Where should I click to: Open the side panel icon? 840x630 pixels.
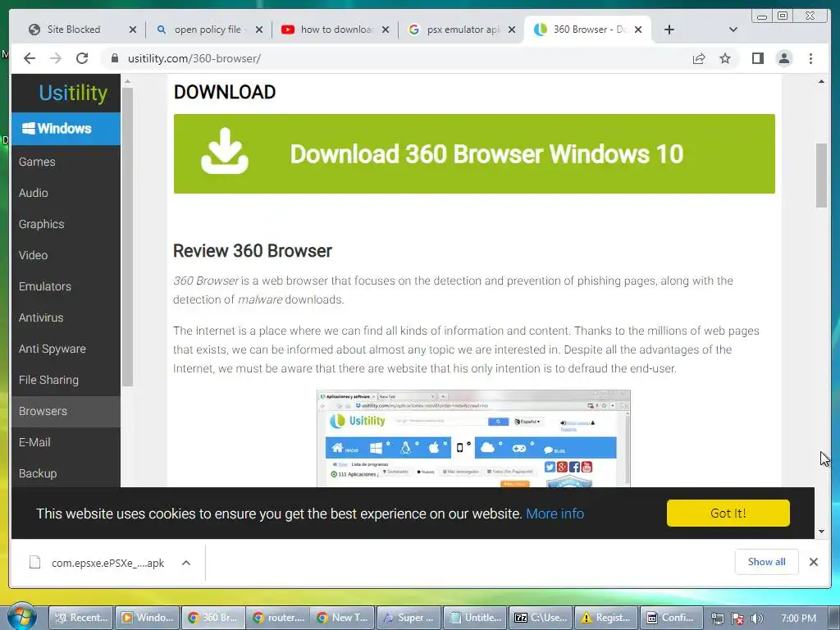coord(757,58)
